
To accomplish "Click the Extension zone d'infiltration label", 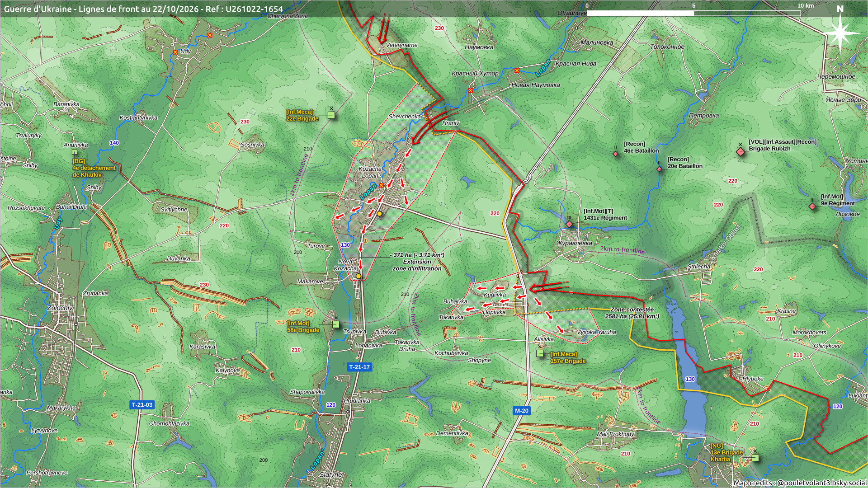I will 417,262.
